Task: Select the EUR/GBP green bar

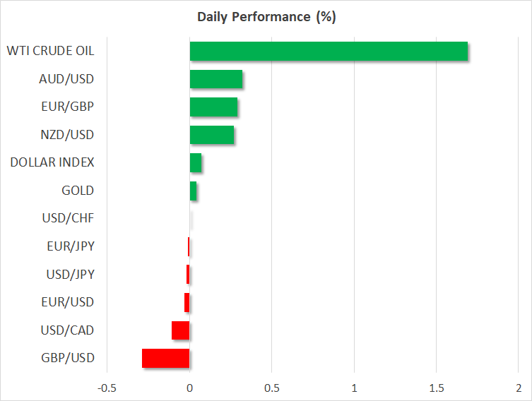Action: [x=213, y=107]
